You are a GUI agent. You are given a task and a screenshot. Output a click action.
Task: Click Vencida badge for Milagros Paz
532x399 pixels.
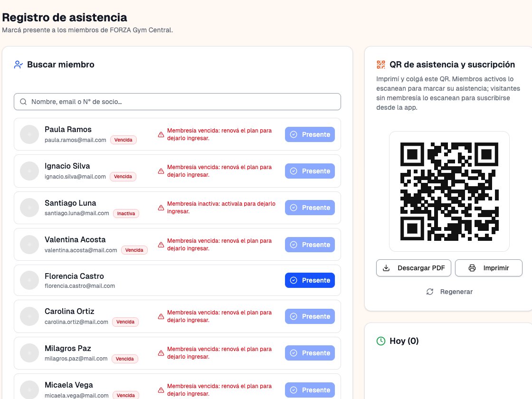tap(124, 359)
